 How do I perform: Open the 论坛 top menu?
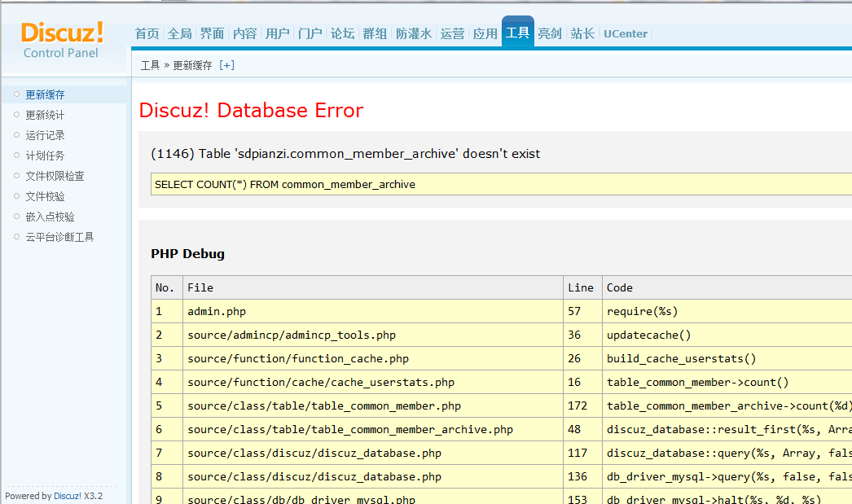coord(342,33)
